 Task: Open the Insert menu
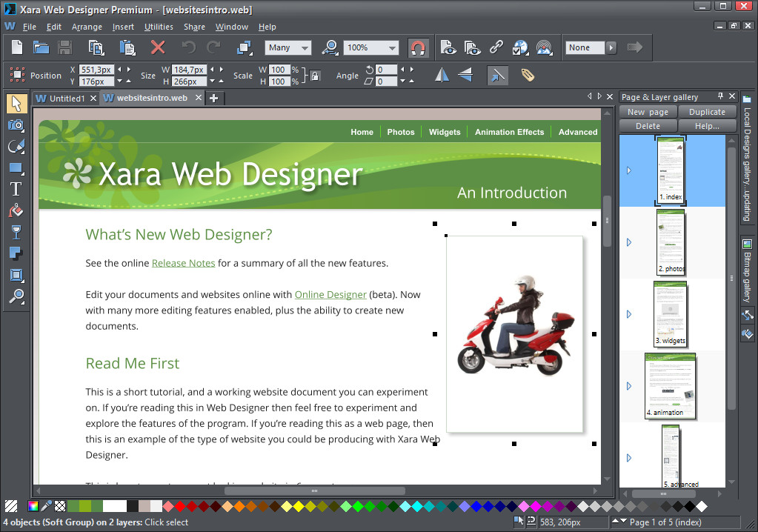pos(123,27)
